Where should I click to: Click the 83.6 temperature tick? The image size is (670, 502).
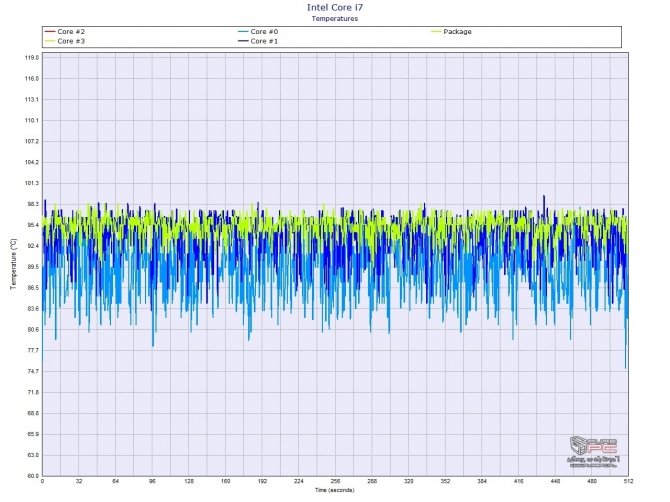33,308
